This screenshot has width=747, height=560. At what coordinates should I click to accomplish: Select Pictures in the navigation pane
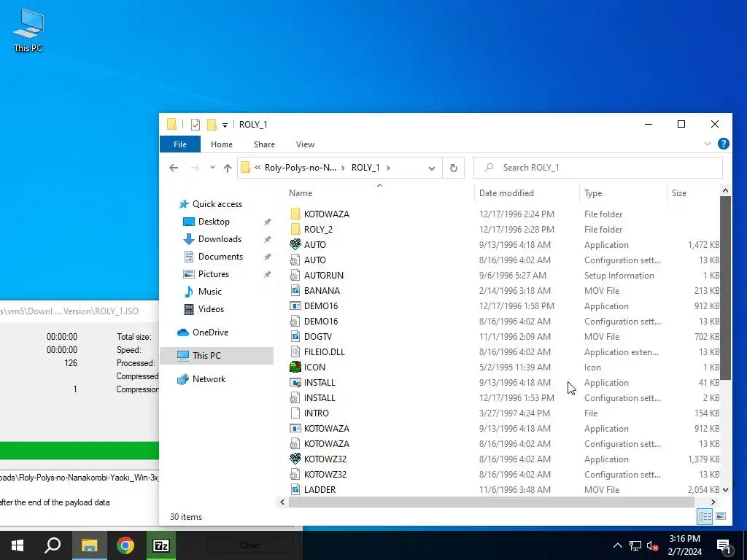coord(214,274)
